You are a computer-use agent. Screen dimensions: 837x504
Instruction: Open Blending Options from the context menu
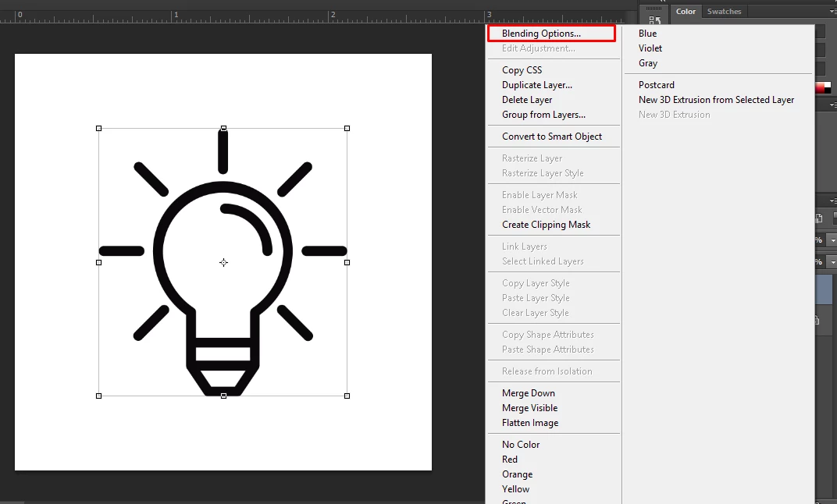coord(541,33)
